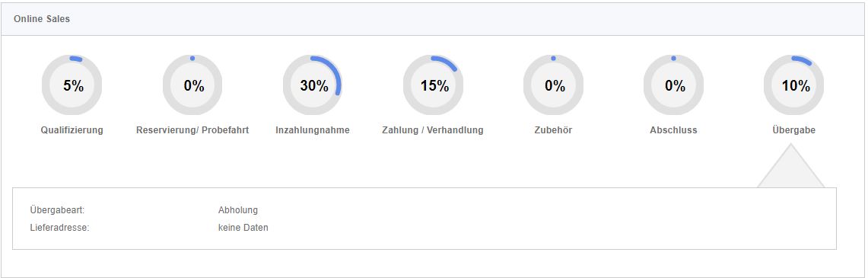The height and width of the screenshot is (278, 868).
Task: Open the Inzahlungnahme 30% progress ring
Action: [x=313, y=85]
